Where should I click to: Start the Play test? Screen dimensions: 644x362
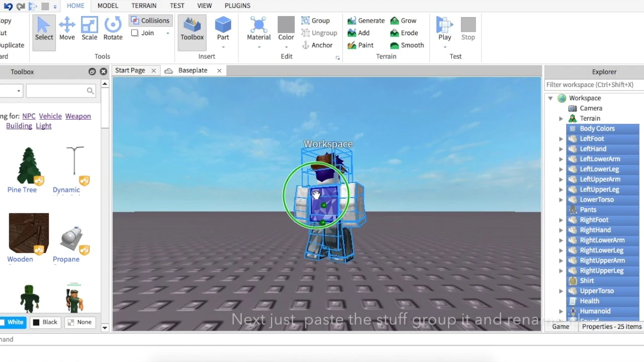point(445,28)
